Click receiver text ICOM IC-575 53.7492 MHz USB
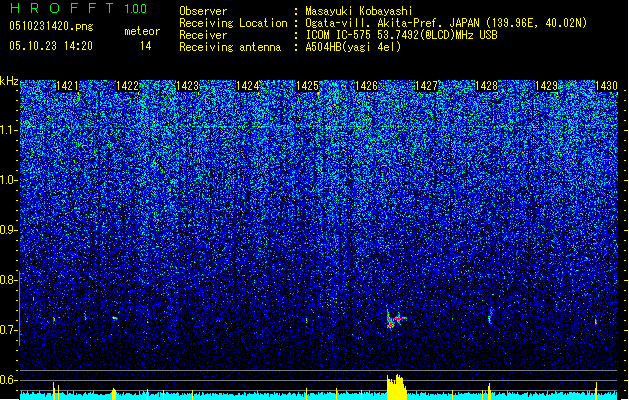The height and width of the screenshot is (400, 629). (401, 35)
